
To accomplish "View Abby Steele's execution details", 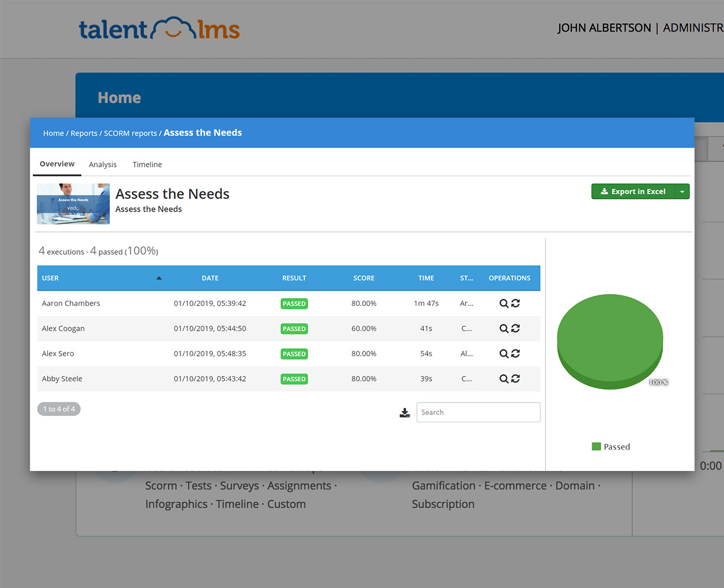I will coord(503,379).
